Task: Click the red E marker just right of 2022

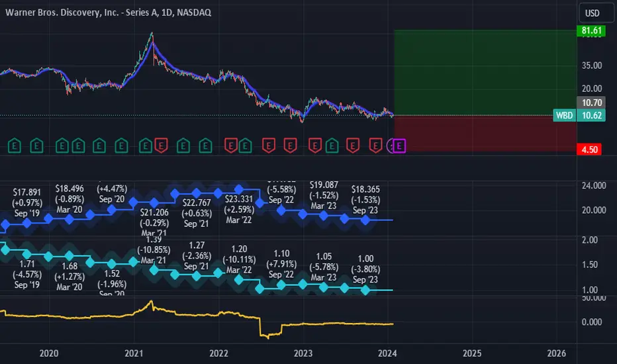Action: [x=230, y=146]
